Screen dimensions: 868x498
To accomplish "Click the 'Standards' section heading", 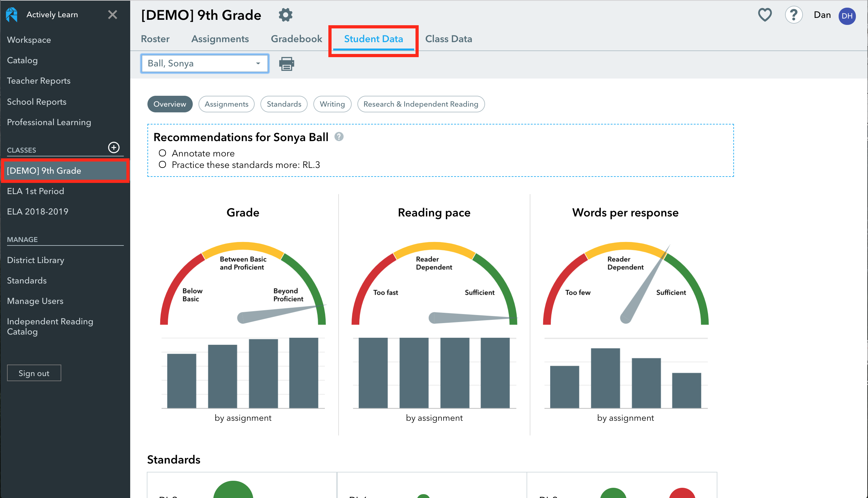I will click(174, 459).
